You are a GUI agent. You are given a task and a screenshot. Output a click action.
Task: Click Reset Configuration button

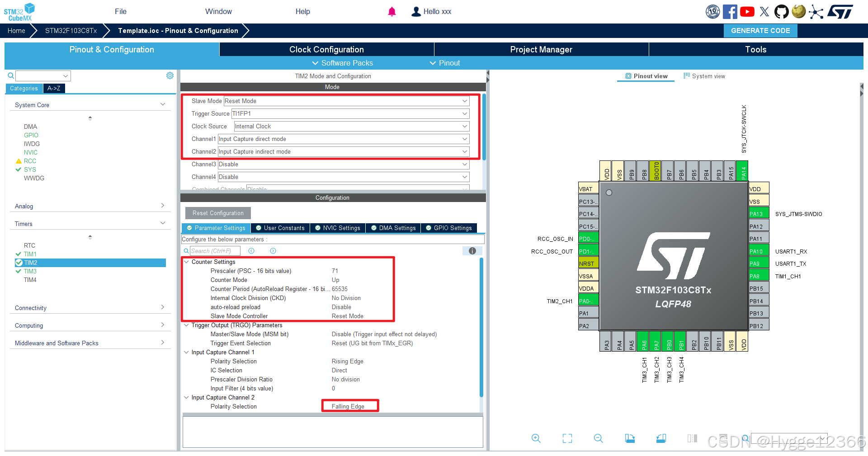point(218,213)
